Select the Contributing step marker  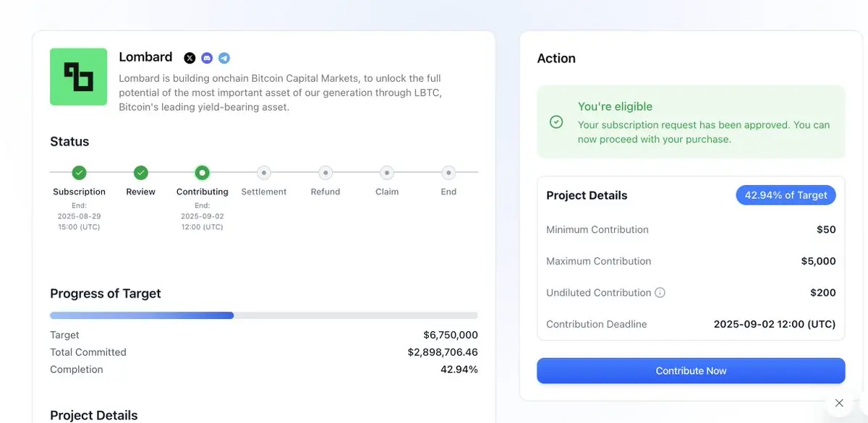203,173
